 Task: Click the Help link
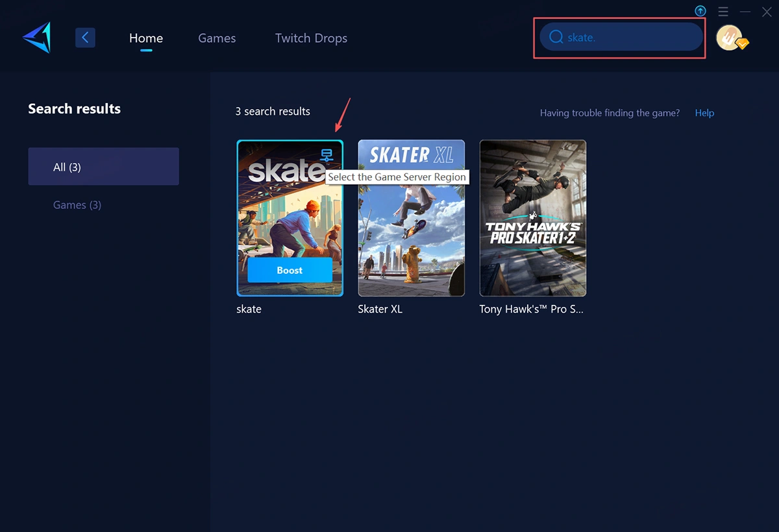tap(704, 113)
